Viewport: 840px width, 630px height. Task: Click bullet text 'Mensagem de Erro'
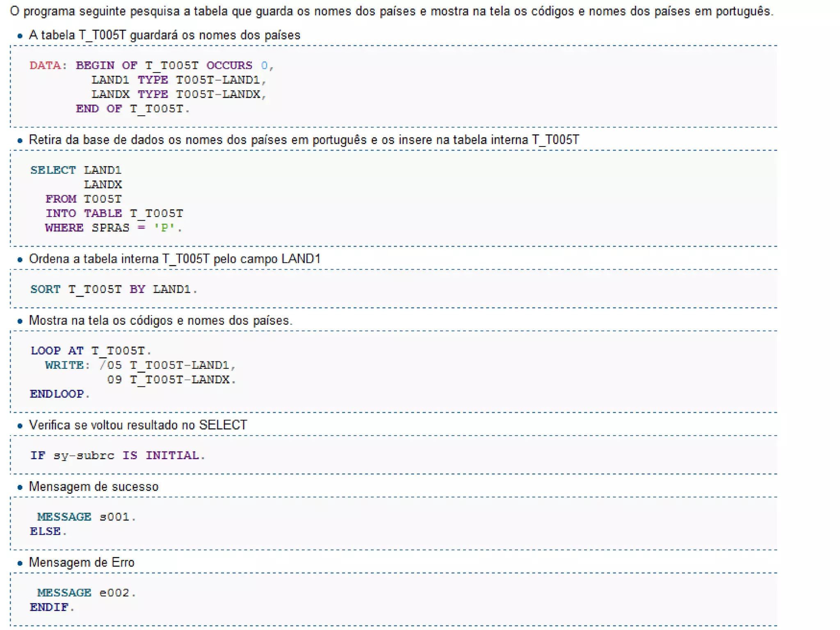(82, 562)
